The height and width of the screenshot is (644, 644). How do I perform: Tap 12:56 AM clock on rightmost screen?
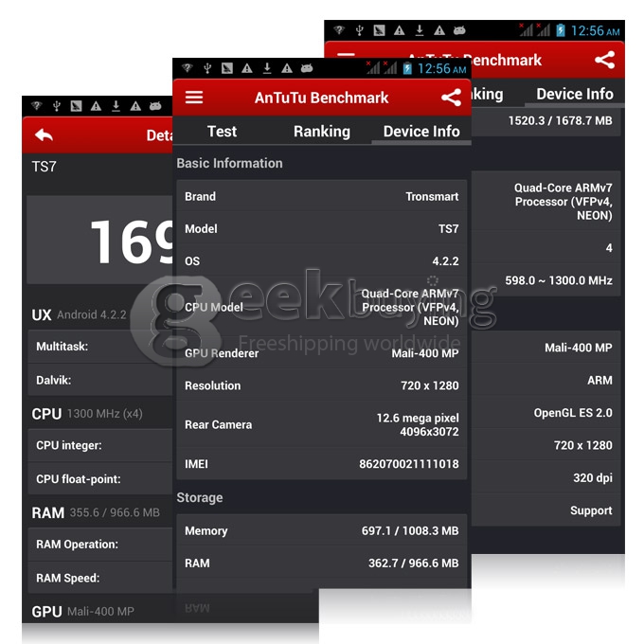click(595, 31)
